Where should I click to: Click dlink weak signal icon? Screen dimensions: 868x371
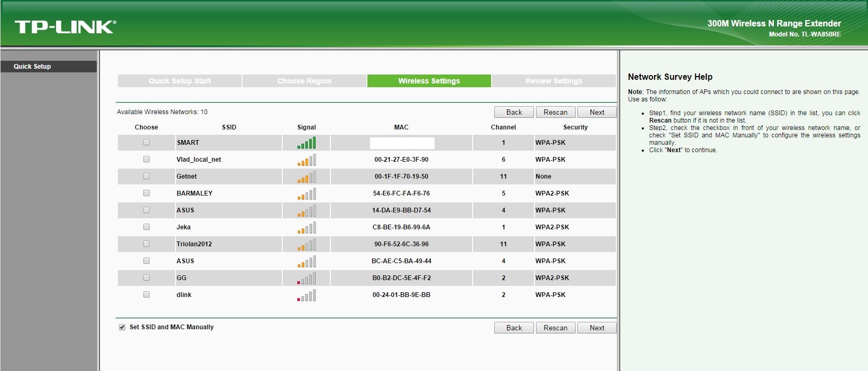point(307,295)
